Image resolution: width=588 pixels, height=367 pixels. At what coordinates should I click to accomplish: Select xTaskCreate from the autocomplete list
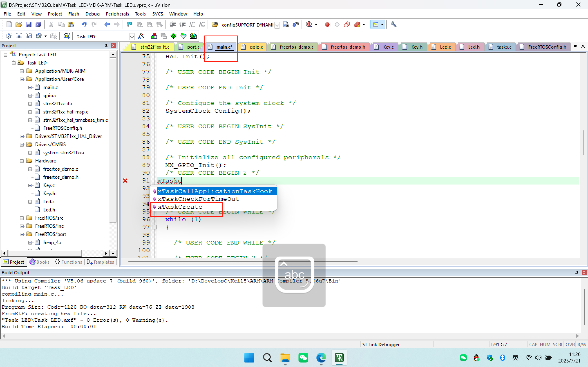point(180,207)
